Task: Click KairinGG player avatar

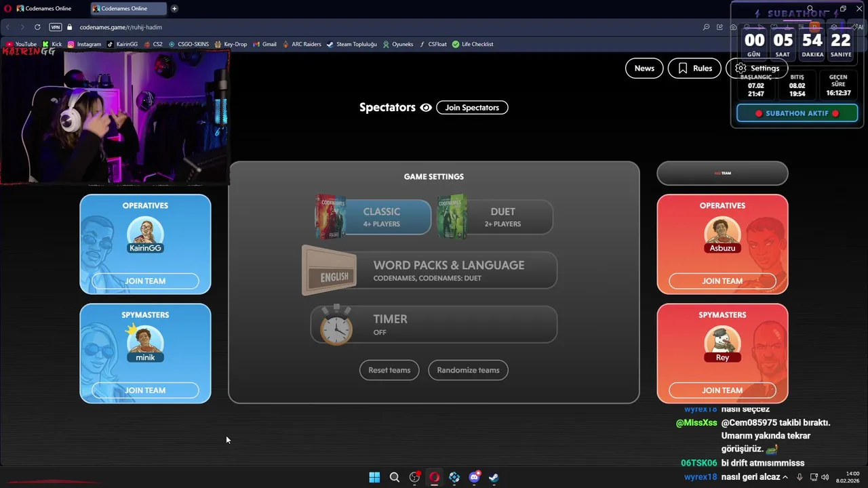Action: (x=145, y=235)
